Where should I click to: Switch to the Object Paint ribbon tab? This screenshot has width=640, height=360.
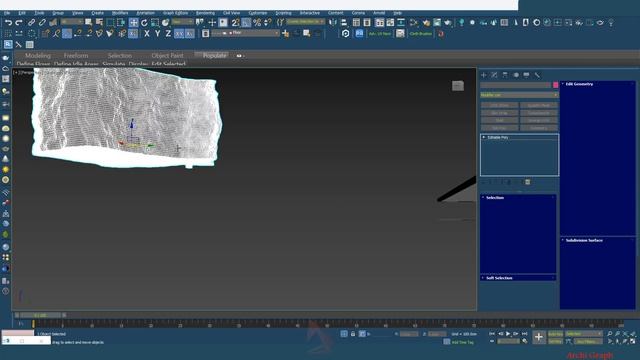[x=167, y=56]
